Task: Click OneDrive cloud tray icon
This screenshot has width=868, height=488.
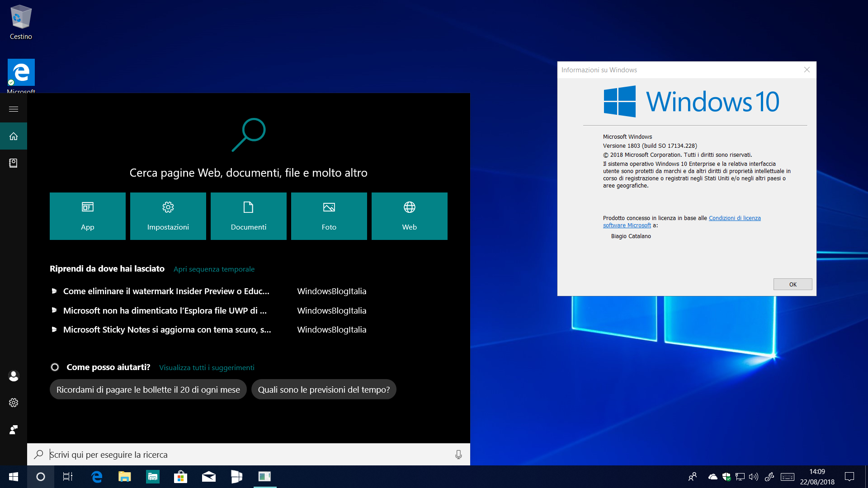Action: [713, 477]
